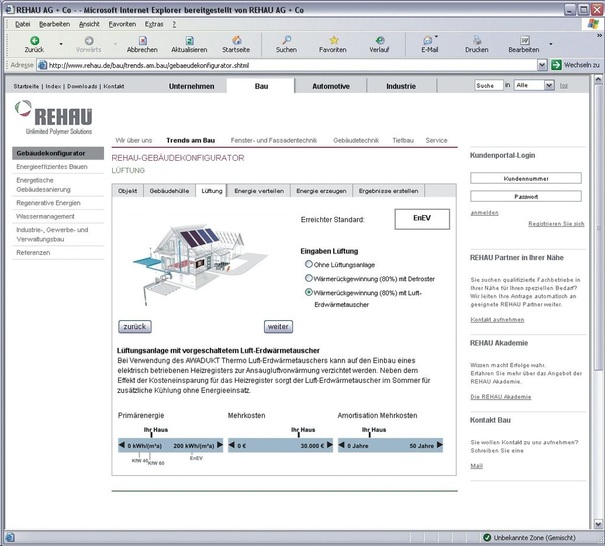Refresh page with Aktualisieren icon

pos(189,41)
